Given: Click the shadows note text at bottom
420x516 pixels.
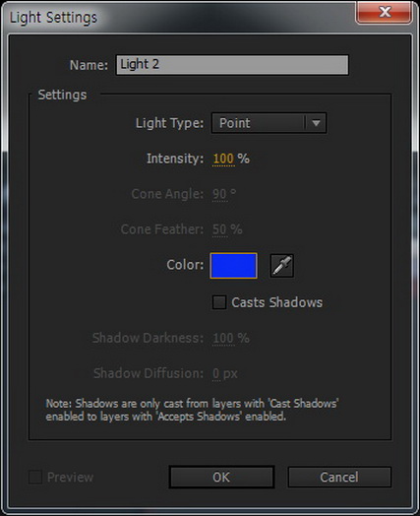Looking at the screenshot, I should coord(193,410).
